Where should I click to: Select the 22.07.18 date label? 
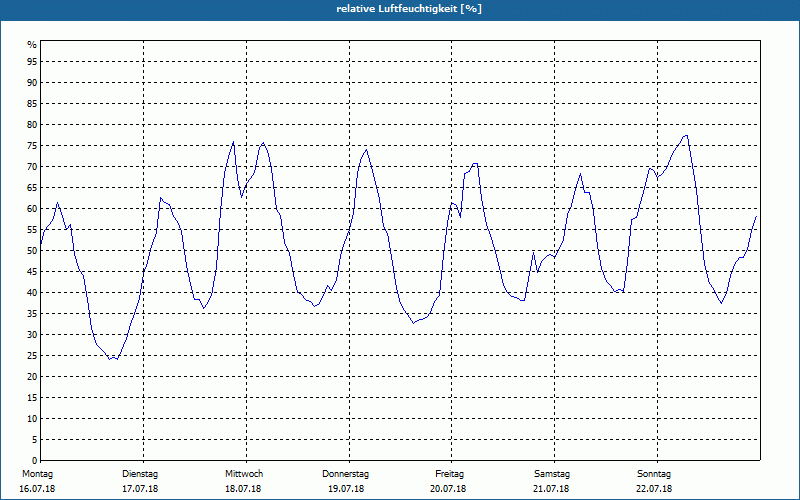pos(654,489)
